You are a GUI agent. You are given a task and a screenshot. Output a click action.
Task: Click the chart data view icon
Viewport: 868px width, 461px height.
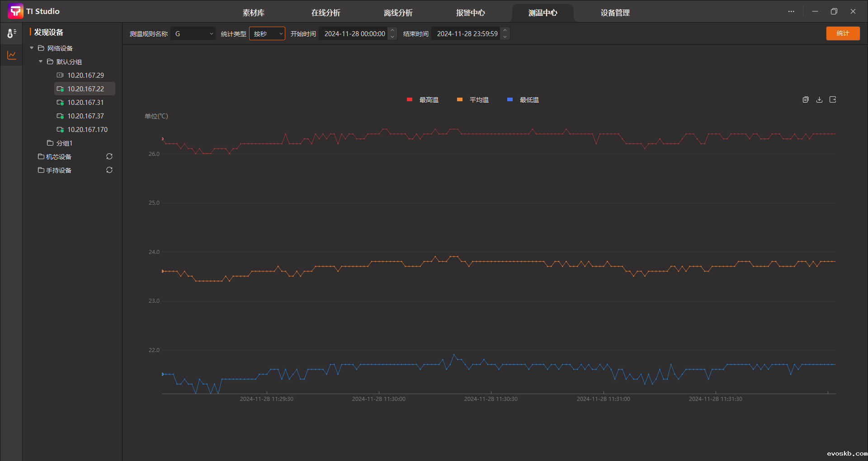point(805,99)
